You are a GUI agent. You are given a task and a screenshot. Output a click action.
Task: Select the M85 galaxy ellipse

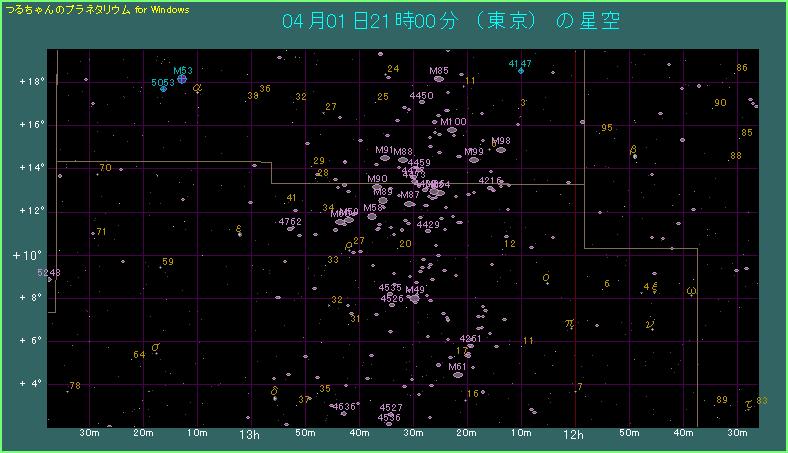438,78
